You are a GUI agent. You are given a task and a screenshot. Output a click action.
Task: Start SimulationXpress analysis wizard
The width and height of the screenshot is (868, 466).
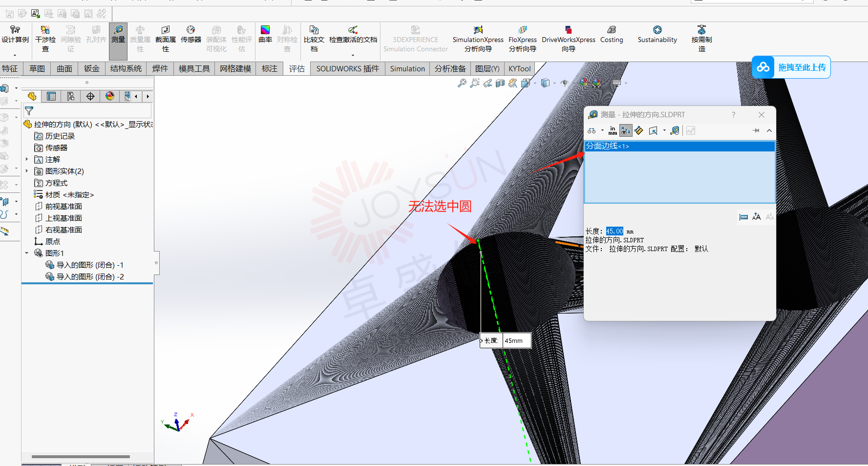pyautogui.click(x=478, y=39)
